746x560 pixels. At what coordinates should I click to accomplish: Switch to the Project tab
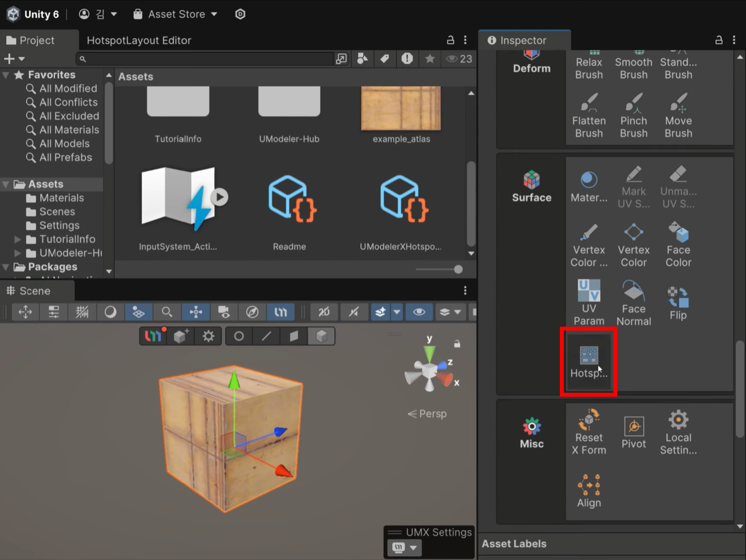37,40
